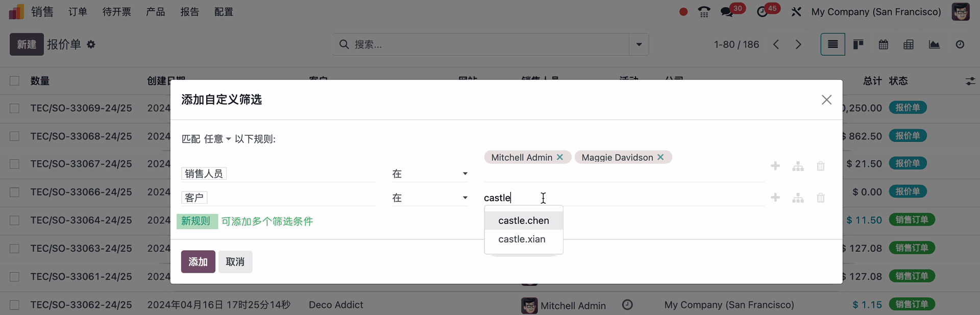Expand the 匹配 任意 match dropdown
Viewport: 980px width, 315px height.
217,139
